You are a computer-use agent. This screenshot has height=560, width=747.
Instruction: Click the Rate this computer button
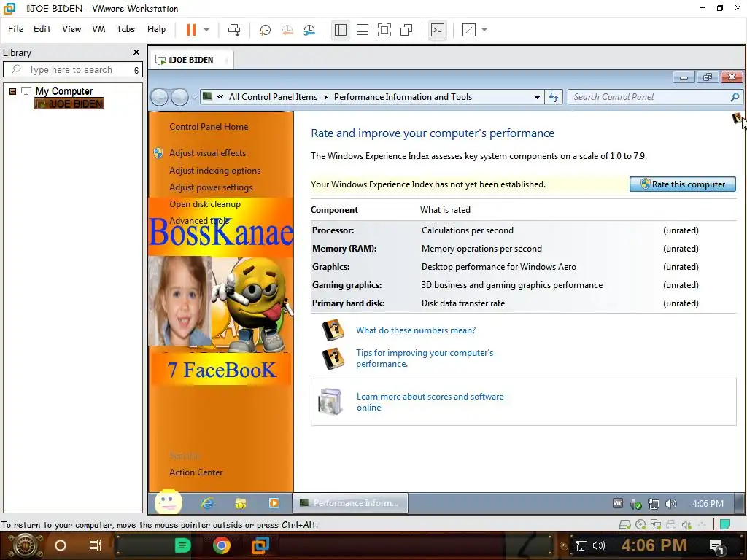pos(682,184)
